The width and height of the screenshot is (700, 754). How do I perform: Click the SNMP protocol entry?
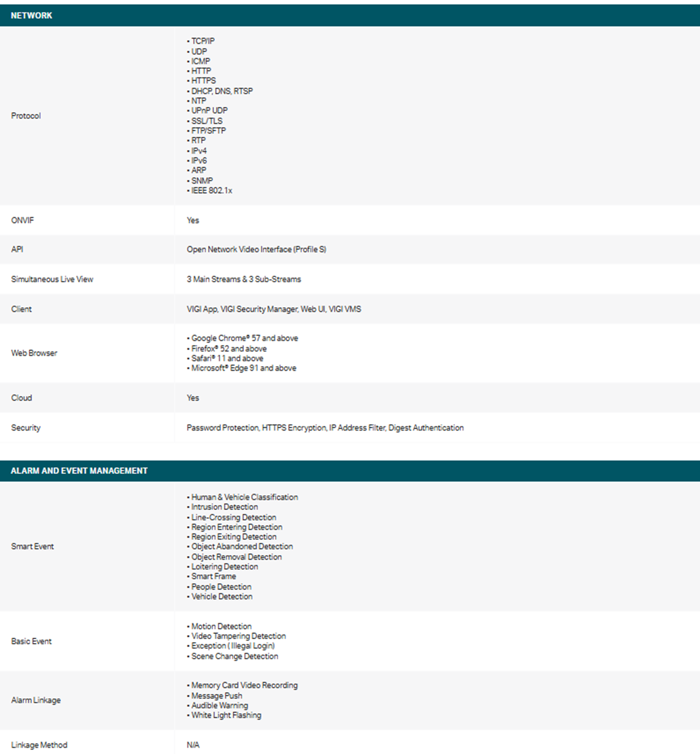[202, 181]
